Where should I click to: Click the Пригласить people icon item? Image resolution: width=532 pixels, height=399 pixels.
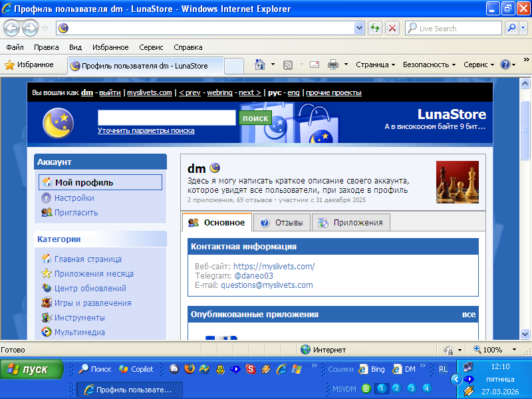coord(70,212)
